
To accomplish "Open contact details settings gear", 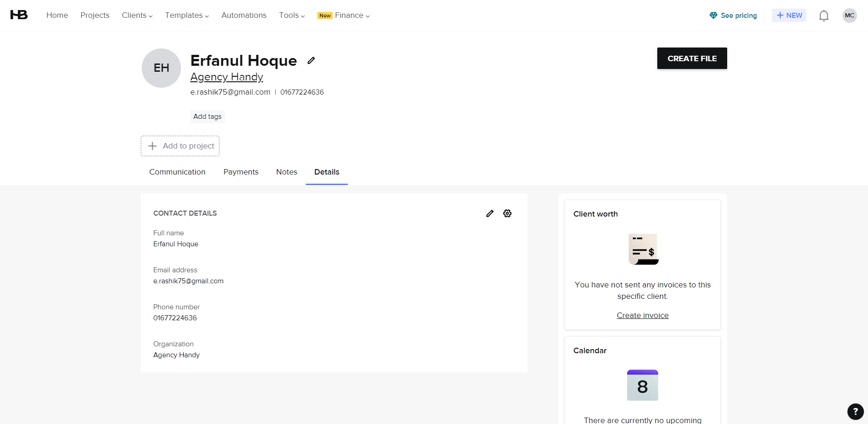I will (507, 213).
